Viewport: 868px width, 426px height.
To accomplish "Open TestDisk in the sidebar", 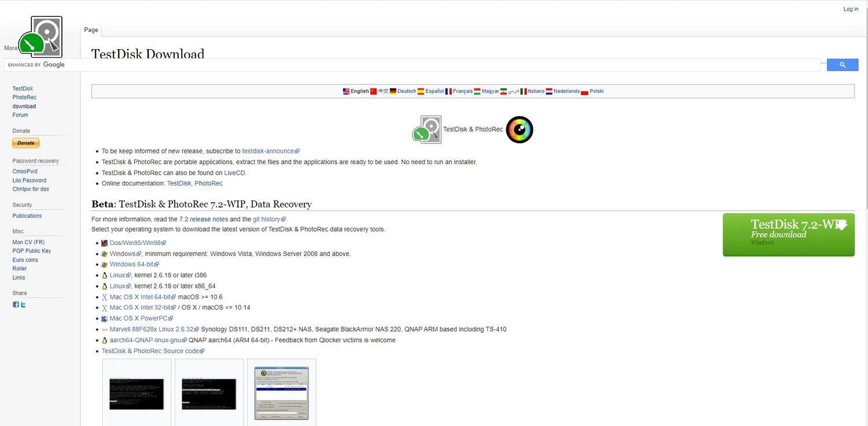I will (x=23, y=89).
